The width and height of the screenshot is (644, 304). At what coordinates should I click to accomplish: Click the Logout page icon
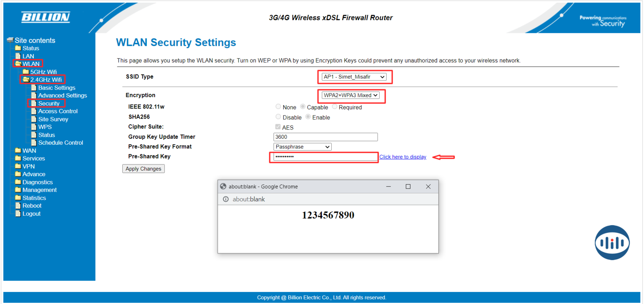click(18, 214)
